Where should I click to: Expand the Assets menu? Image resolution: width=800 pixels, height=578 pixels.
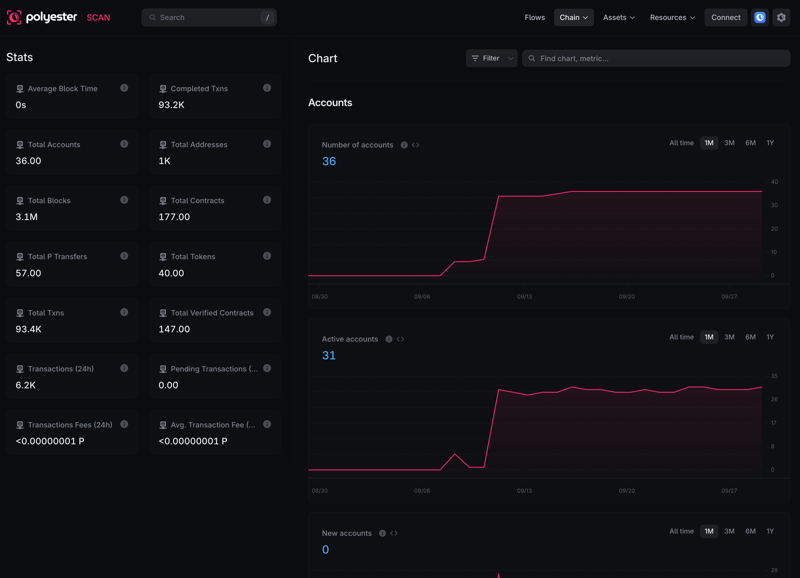(618, 17)
